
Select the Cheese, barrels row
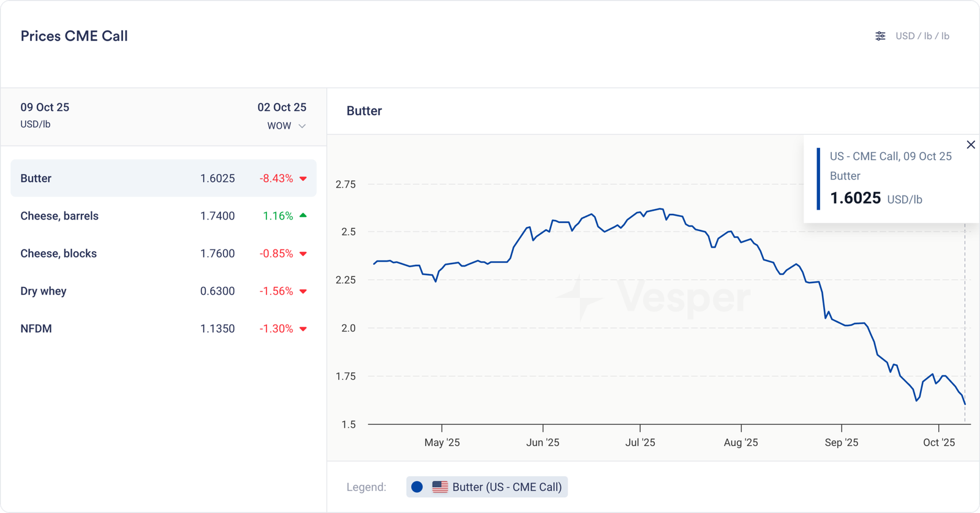point(163,216)
